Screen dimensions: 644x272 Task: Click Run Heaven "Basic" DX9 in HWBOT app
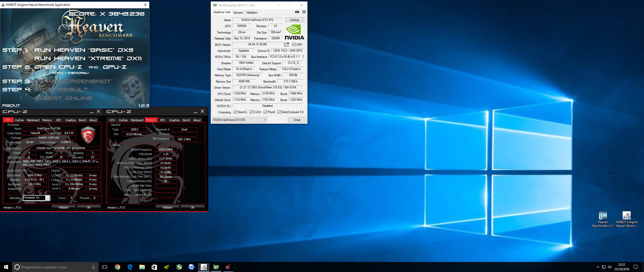tap(84, 50)
